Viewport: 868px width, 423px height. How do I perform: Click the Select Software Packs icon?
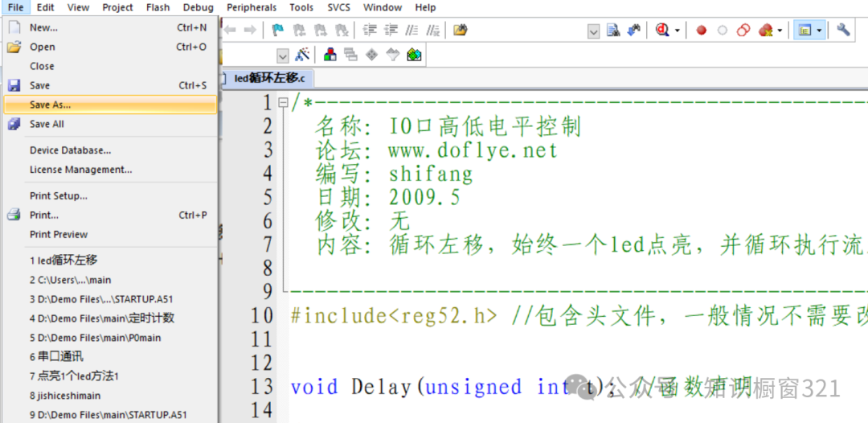(x=392, y=55)
